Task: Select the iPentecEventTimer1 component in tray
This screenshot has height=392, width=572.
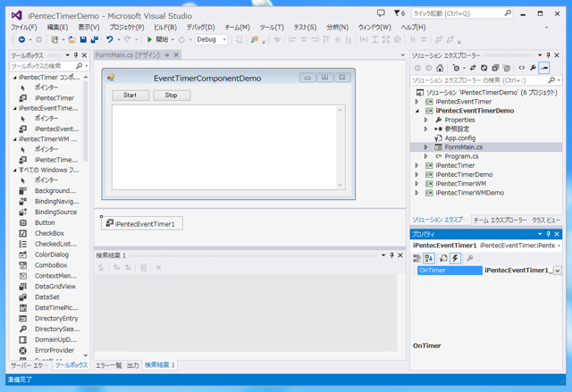Action: [142, 224]
